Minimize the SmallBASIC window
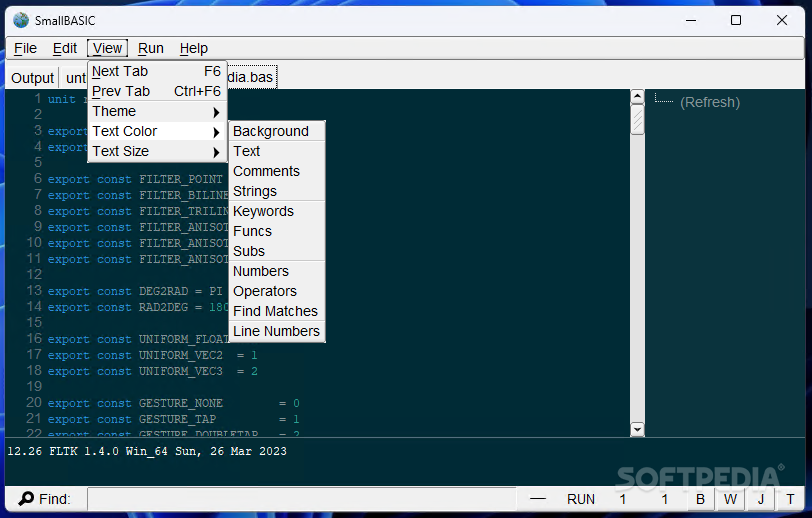The image size is (812, 518). point(690,20)
